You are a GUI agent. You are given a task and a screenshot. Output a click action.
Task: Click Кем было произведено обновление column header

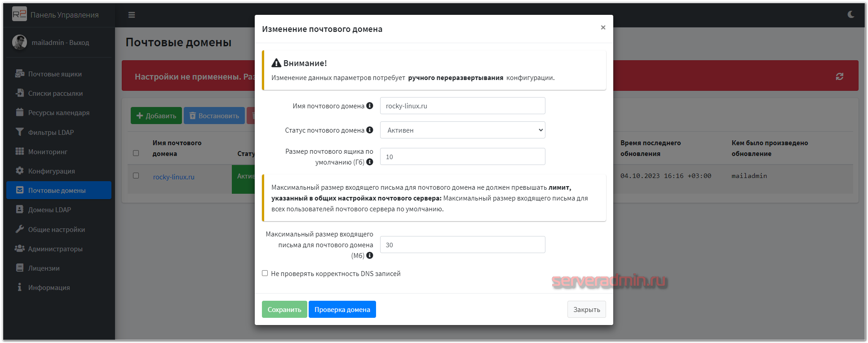[x=770, y=148]
